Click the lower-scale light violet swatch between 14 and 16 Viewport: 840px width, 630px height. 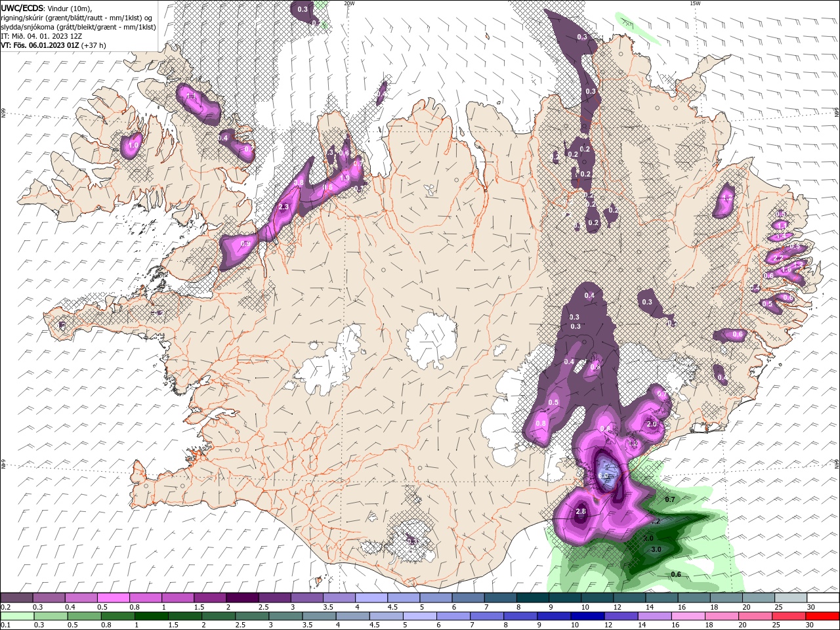[655, 616]
